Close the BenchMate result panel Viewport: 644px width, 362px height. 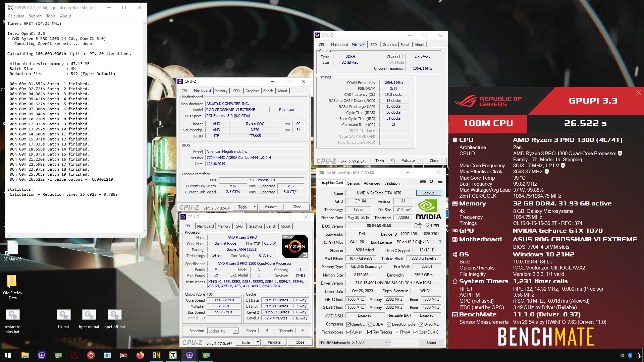[x=638, y=93]
